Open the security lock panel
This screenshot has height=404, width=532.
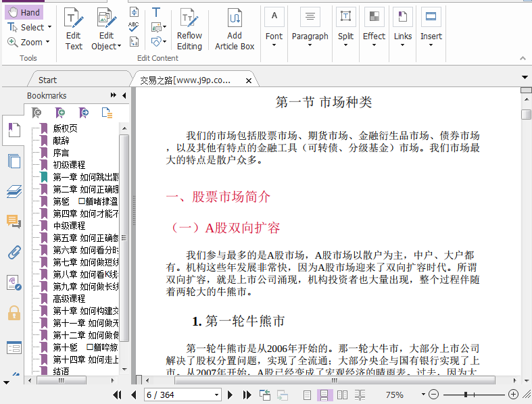14,313
